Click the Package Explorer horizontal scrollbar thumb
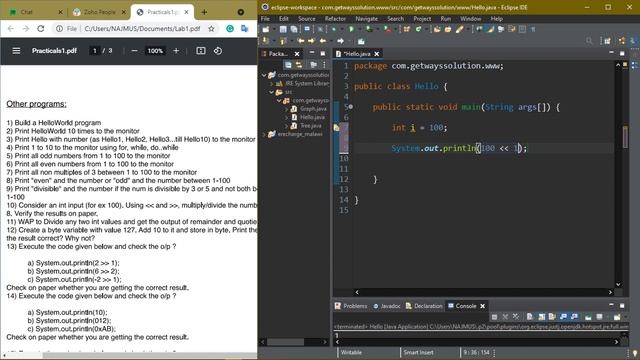The width and height of the screenshot is (640, 360). tap(285, 342)
